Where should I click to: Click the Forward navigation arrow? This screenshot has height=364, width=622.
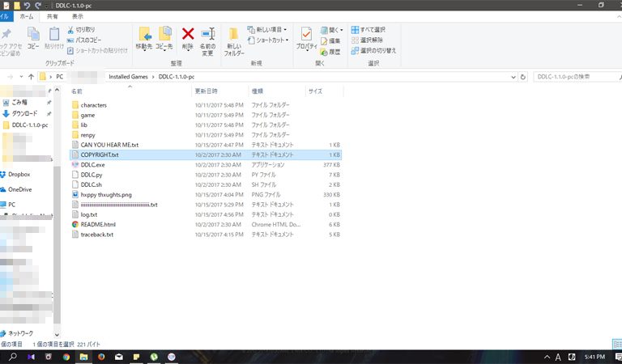click(x=11, y=77)
